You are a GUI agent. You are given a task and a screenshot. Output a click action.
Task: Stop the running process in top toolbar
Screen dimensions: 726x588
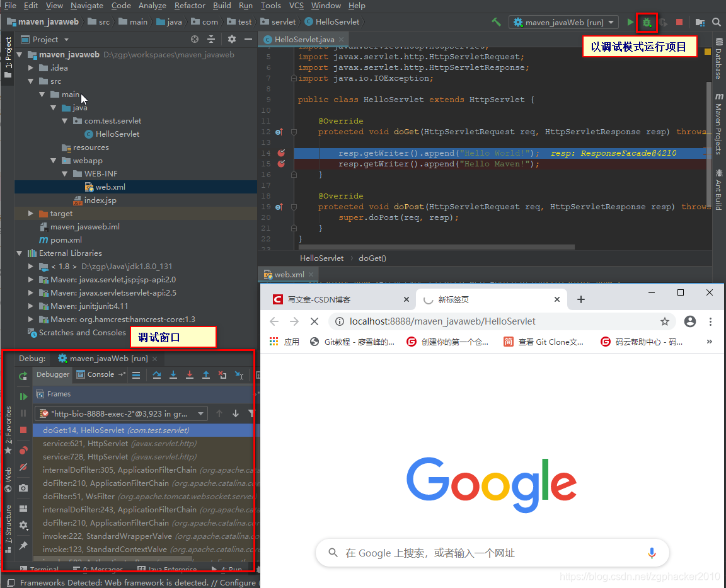(x=679, y=22)
